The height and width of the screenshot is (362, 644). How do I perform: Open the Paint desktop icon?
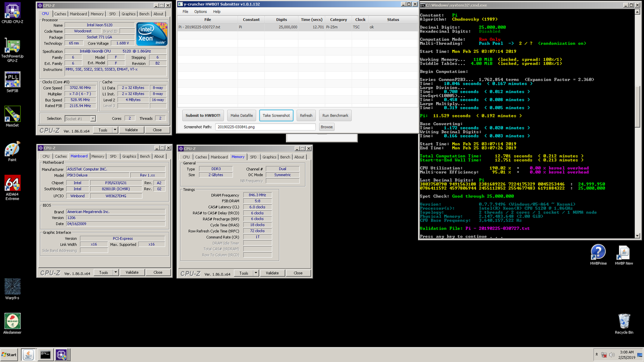coord(12,152)
